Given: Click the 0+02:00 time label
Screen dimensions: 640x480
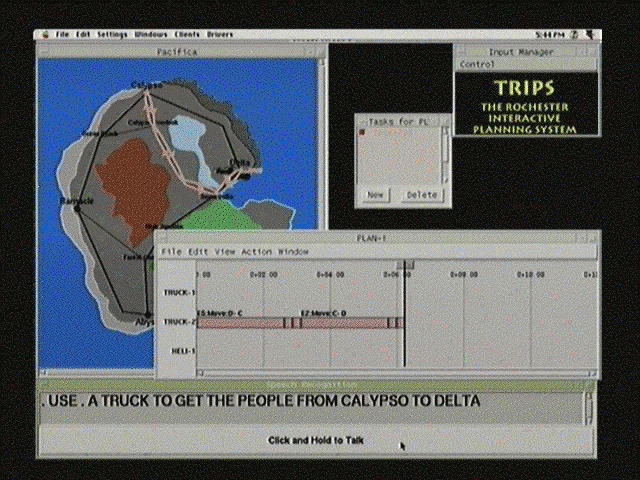Looking at the screenshot, I should [x=264, y=275].
